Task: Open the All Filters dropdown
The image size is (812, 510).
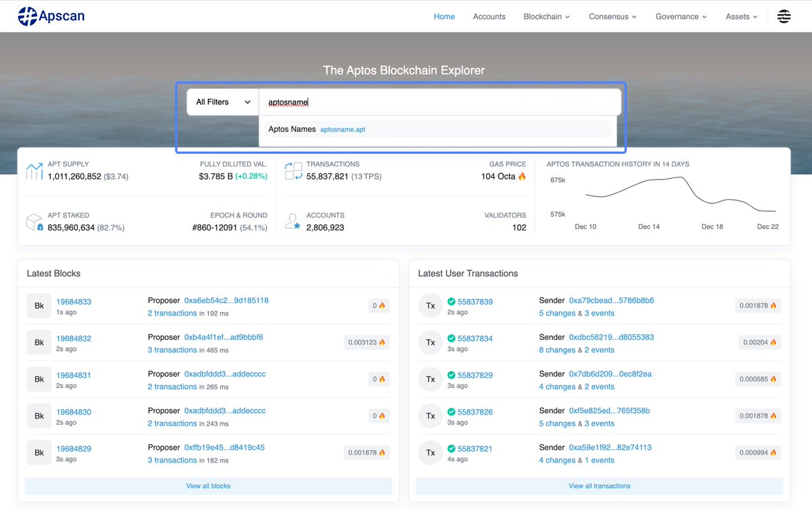Action: 223,102
